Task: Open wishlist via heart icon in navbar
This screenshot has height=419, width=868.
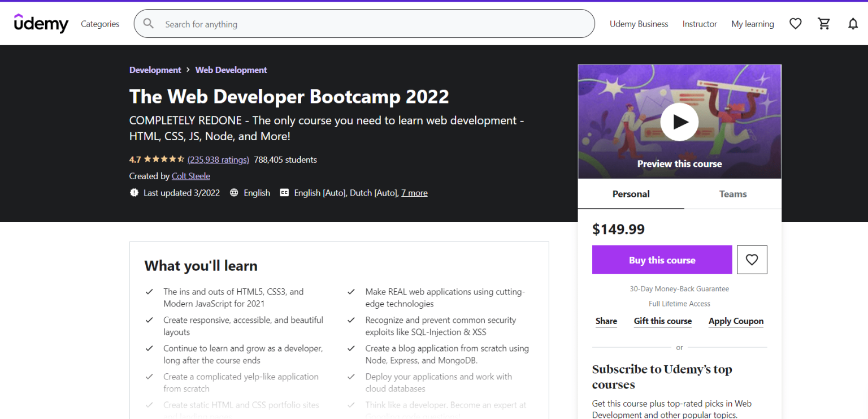Action: 795,23
